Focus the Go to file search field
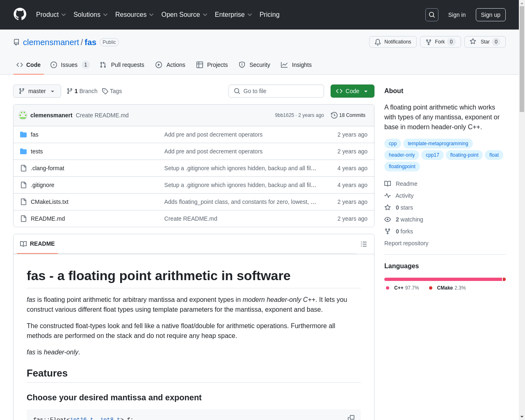525x420 pixels. pos(276,91)
